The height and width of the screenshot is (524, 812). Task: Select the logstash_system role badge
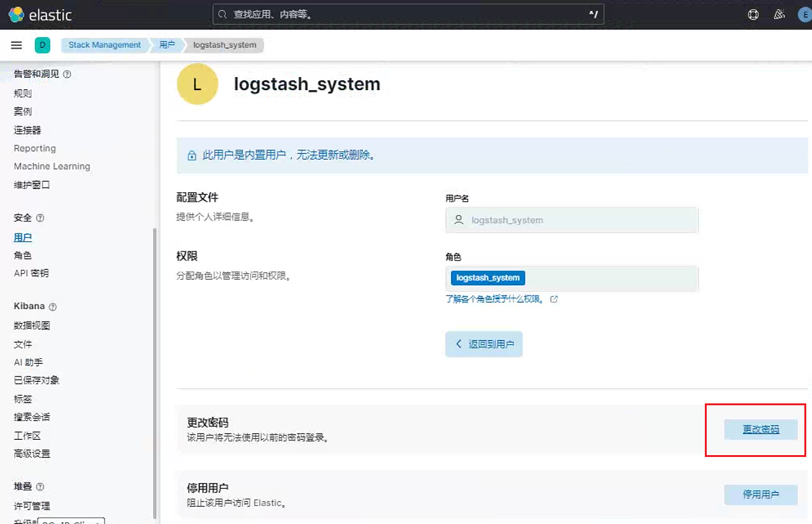point(488,278)
